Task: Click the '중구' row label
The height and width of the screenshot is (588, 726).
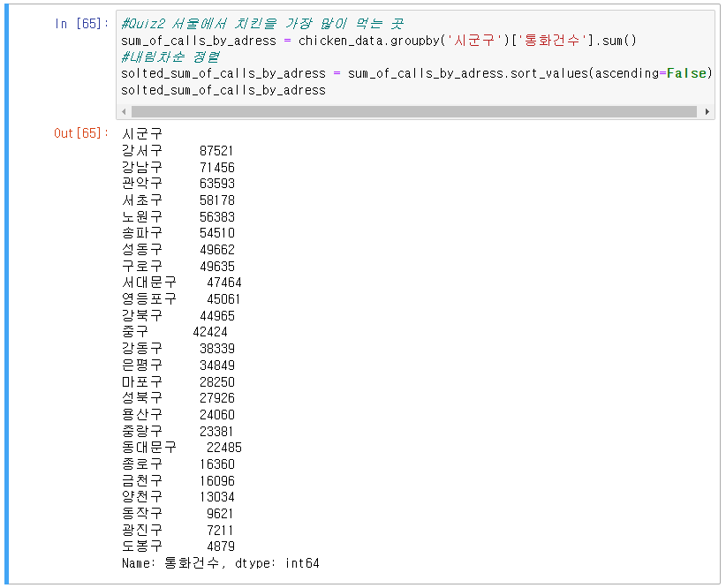Action: tap(135, 332)
